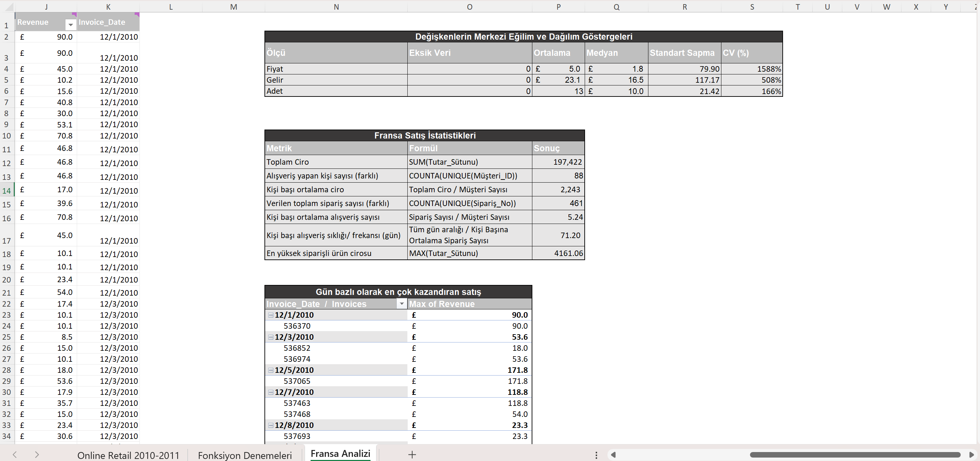Go to next sheet tab arrow
Viewport: 980px width, 461px height.
click(x=37, y=454)
